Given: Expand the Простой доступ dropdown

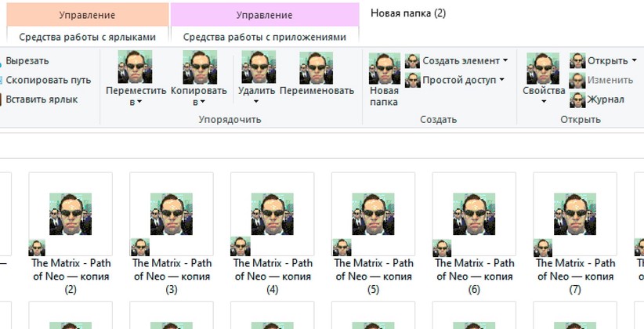Looking at the screenshot, I should pos(501,80).
